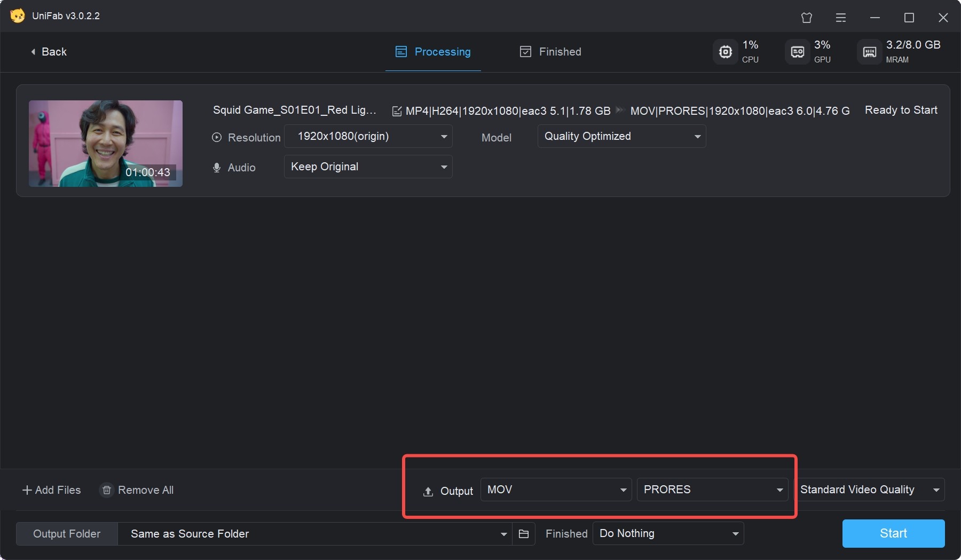The height and width of the screenshot is (560, 961).
Task: Click the Ready to Start status
Action: click(x=901, y=110)
